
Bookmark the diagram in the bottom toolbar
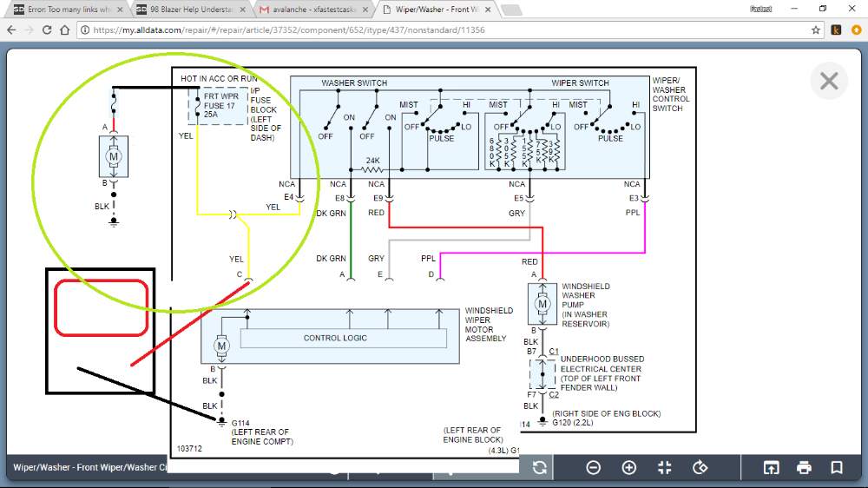pos(837,467)
